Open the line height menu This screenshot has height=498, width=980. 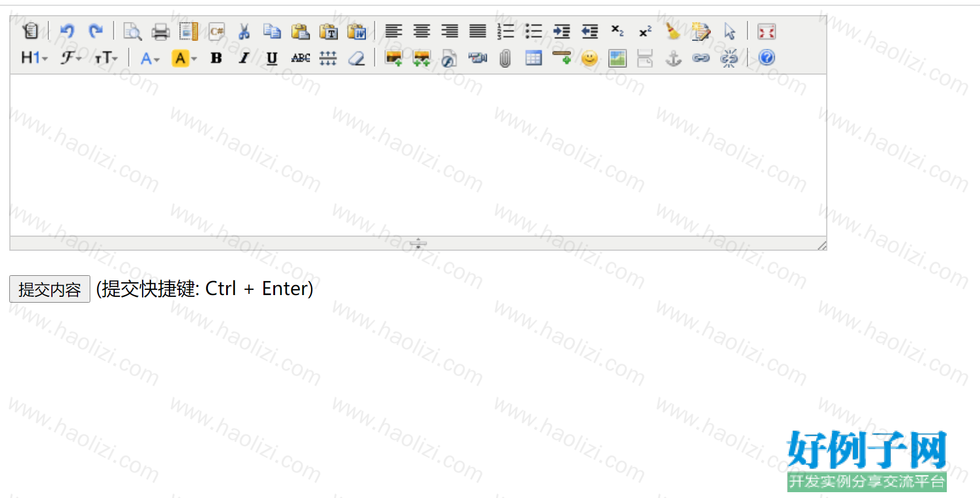[x=328, y=58]
